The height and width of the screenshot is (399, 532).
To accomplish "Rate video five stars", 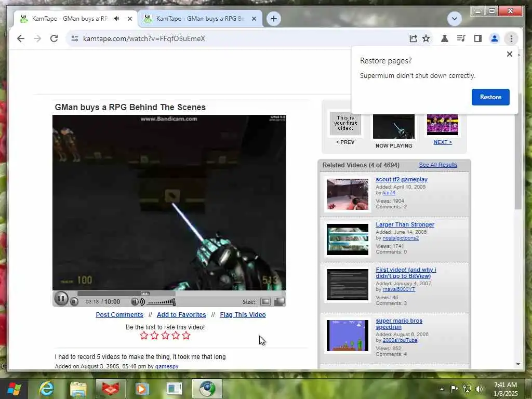I will (x=186, y=336).
